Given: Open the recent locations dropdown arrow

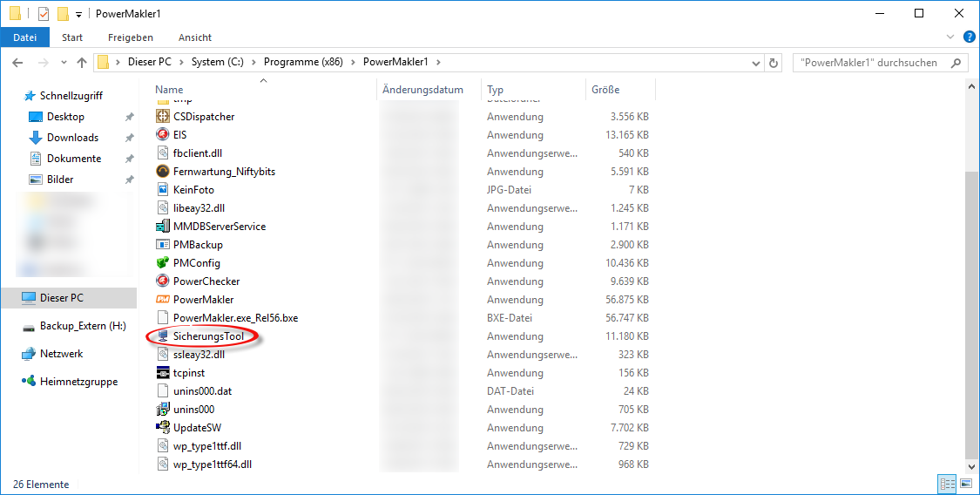Looking at the screenshot, I should pyautogui.click(x=64, y=63).
